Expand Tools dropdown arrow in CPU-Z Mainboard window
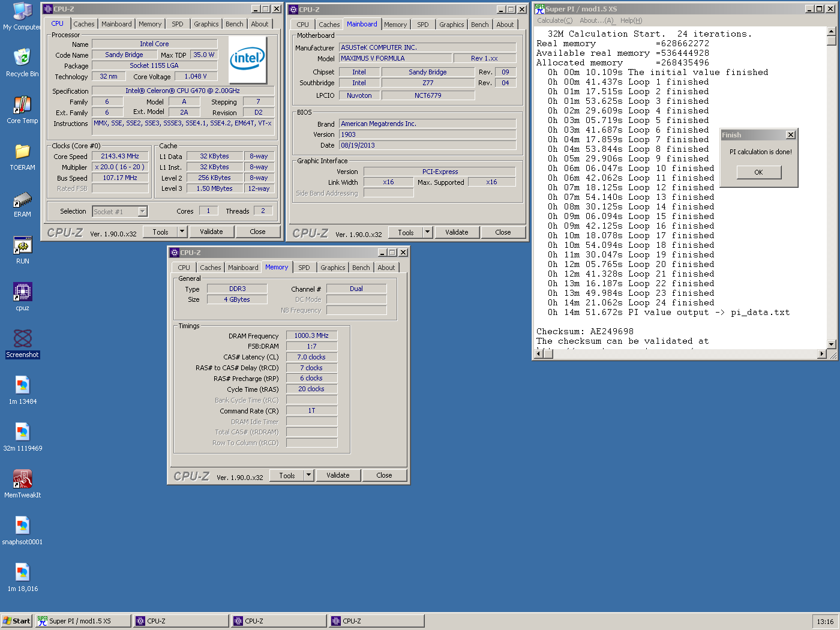The image size is (840, 630). click(428, 232)
